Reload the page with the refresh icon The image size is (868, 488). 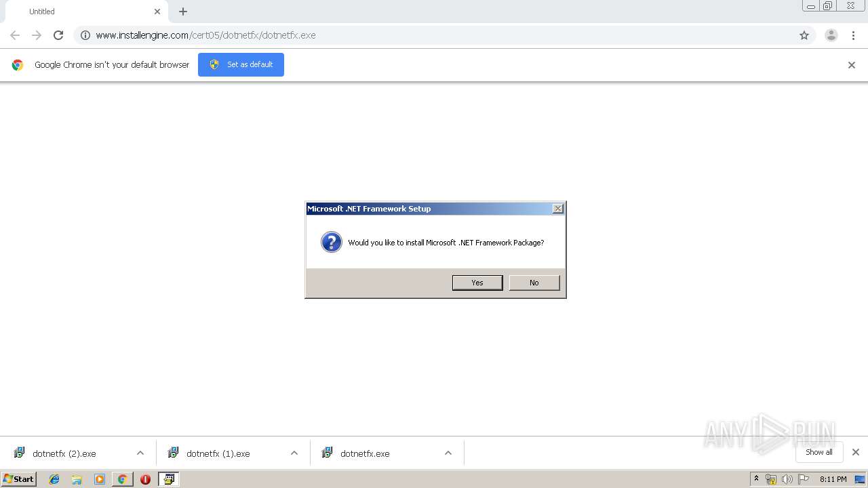(58, 35)
